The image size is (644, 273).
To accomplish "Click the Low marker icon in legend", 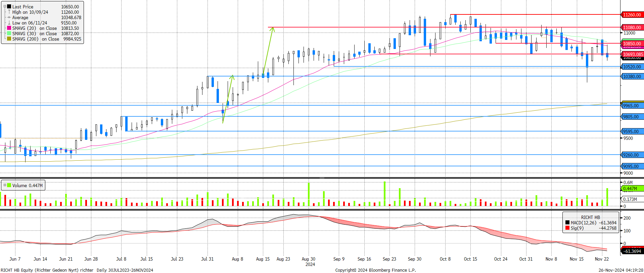I will coord(9,23).
